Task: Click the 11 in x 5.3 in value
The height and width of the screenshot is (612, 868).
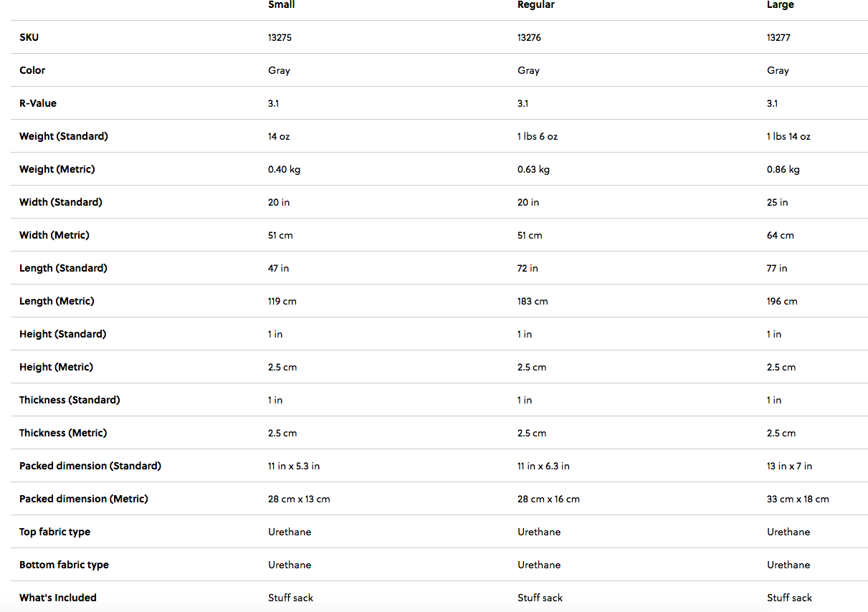Action: (294, 466)
